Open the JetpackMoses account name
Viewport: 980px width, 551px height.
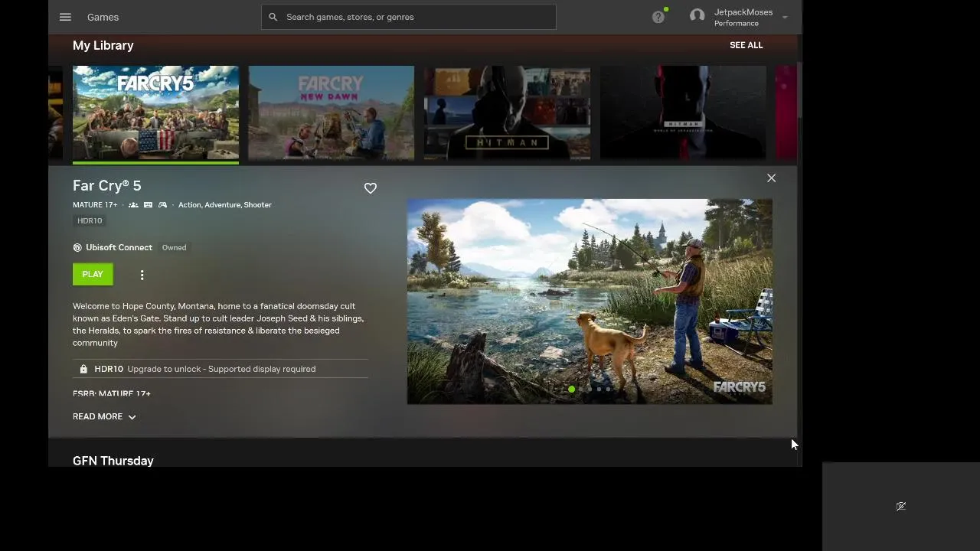[x=743, y=12]
